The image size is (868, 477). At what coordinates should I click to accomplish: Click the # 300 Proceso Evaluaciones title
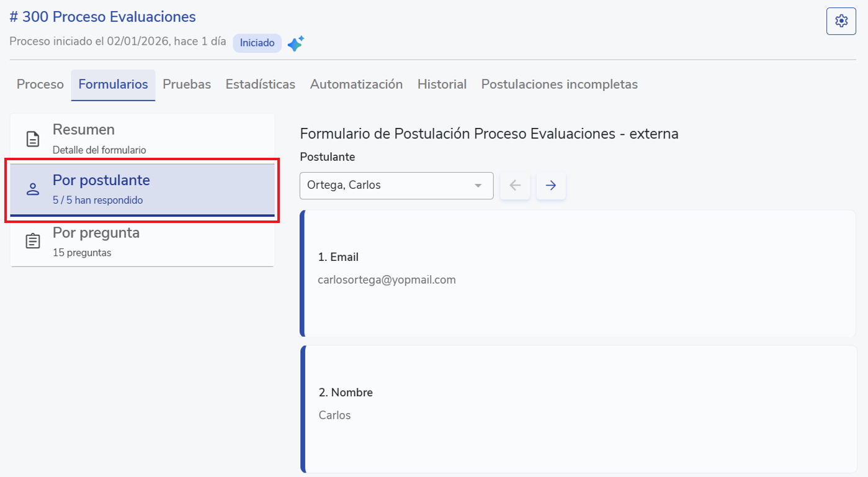coord(102,17)
